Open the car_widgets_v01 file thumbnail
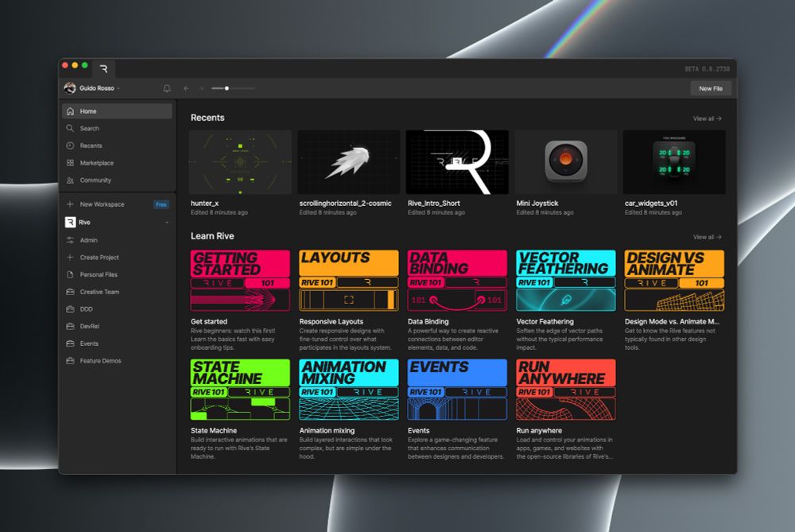Viewport: 795px width, 532px height. tap(674, 162)
